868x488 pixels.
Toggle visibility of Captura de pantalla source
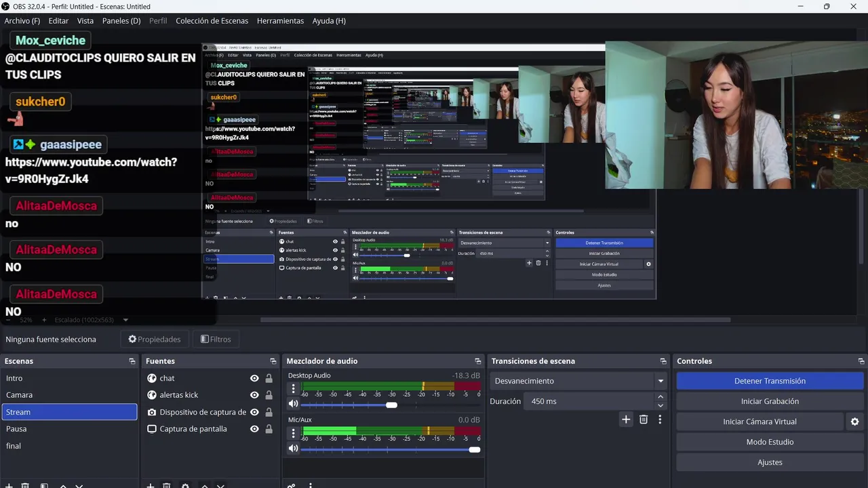point(254,429)
